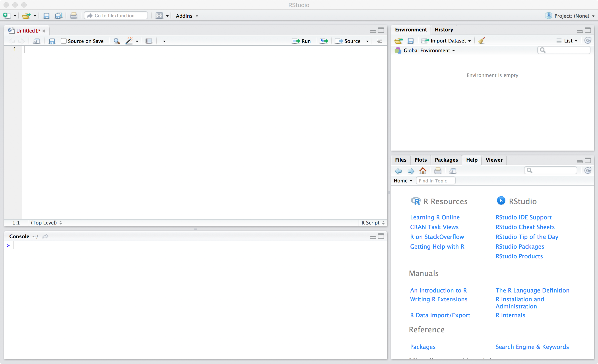Switch to the History tab
This screenshot has width=598, height=364.
click(444, 30)
